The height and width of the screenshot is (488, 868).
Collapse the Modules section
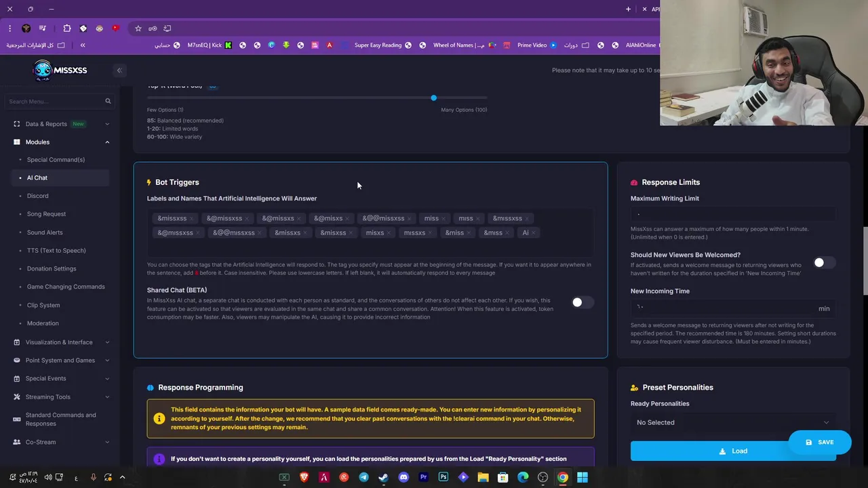[61, 142]
